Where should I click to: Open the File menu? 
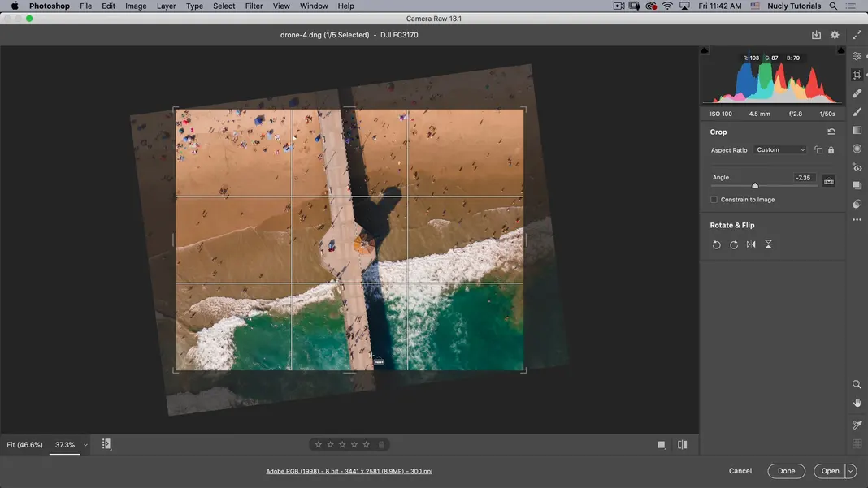86,6
